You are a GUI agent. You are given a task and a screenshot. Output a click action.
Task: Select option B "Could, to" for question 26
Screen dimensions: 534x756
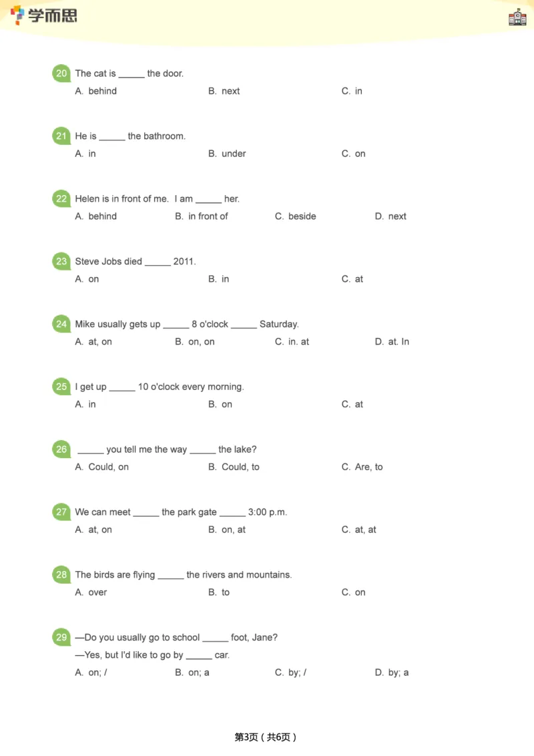[x=234, y=467]
